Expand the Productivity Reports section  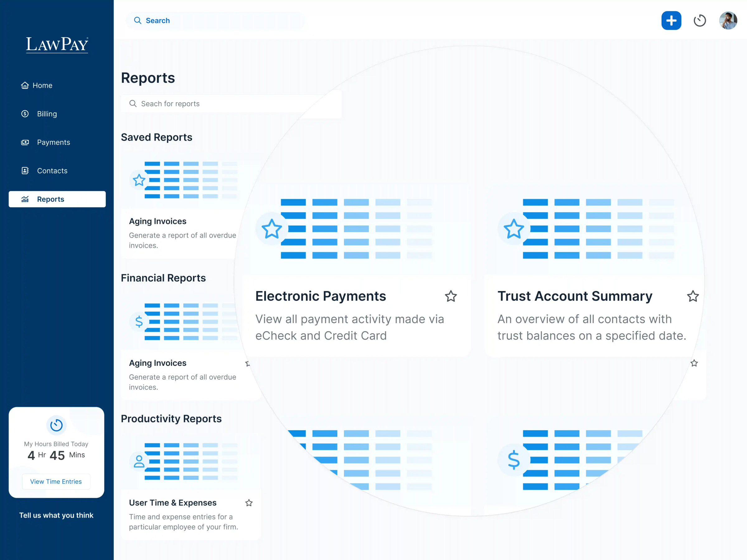[171, 418]
